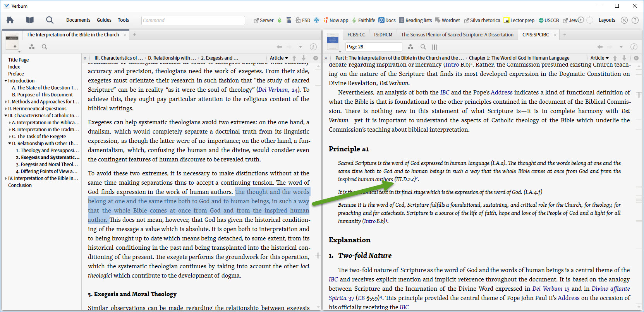The image size is (644, 312).
Task: Open the Home page icon
Action: pos(10,20)
